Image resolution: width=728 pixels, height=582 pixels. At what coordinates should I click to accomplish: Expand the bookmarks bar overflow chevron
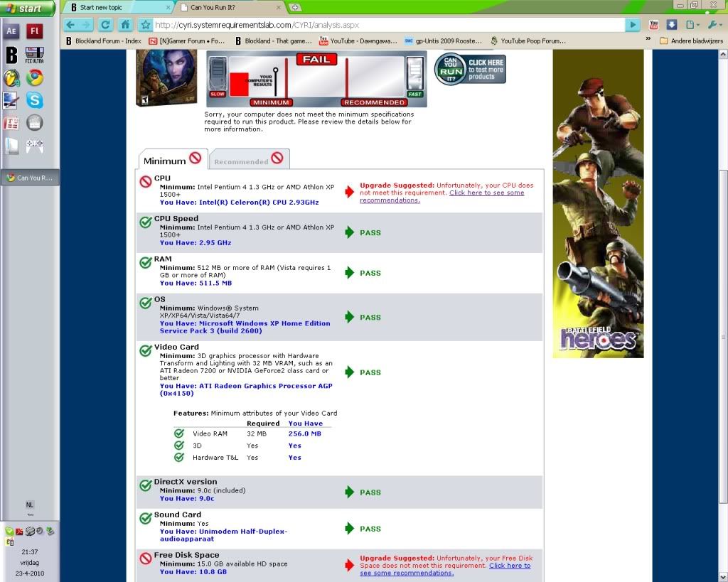tap(648, 41)
